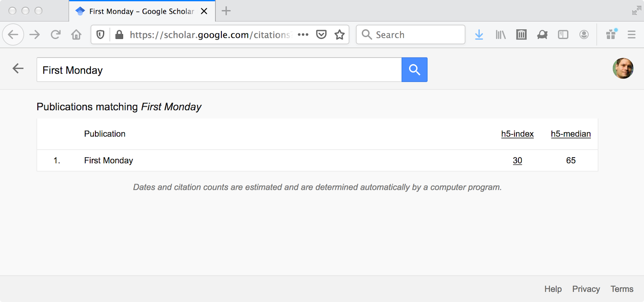The image size is (644, 302).
Task: Save page to Pocket icon
Action: (x=321, y=35)
